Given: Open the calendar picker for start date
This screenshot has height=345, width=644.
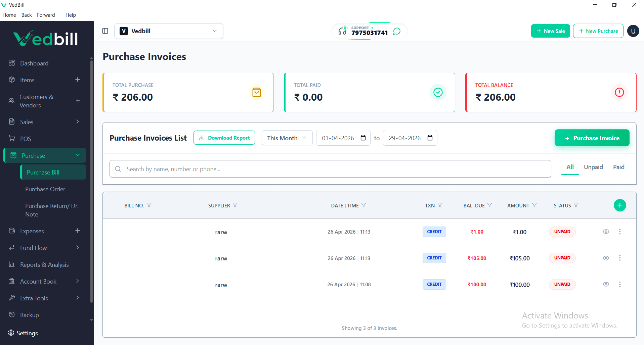Looking at the screenshot, I should point(363,138).
